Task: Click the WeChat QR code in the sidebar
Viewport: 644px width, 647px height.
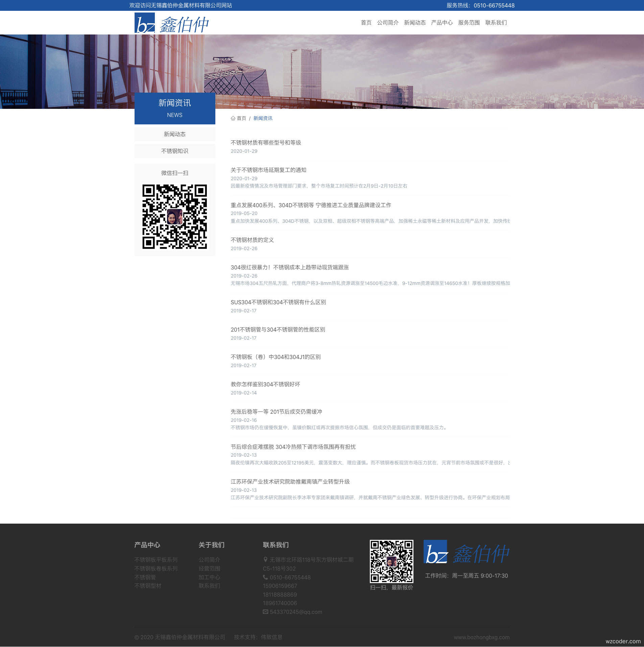Action: (174, 217)
